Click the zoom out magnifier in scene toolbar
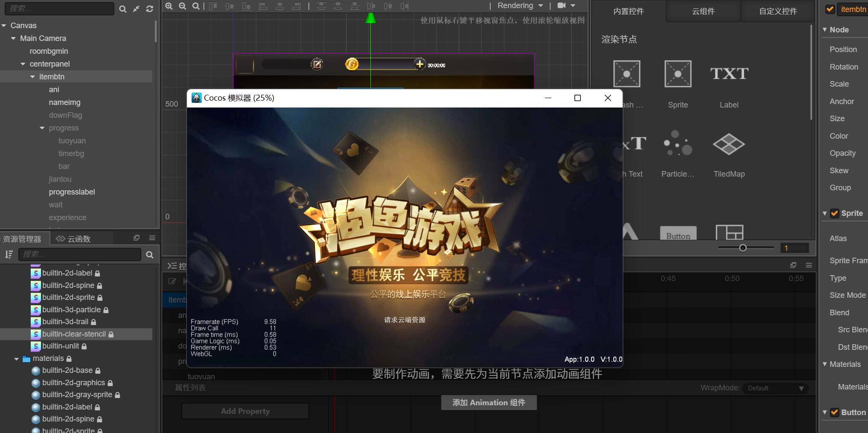 [182, 6]
